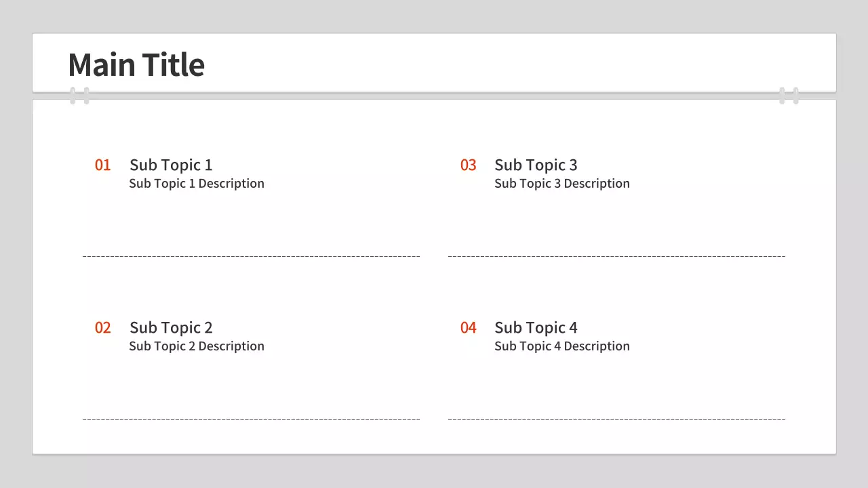868x488 pixels.
Task: Select the Sub Topic 3 Description text
Action: click(x=562, y=184)
